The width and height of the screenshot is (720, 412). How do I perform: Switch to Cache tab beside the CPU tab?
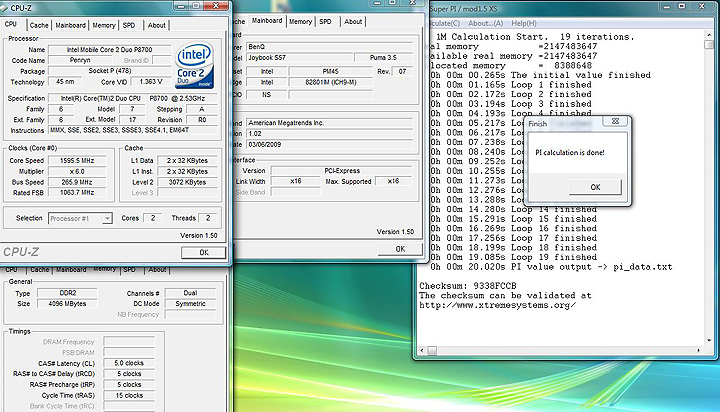click(39, 23)
